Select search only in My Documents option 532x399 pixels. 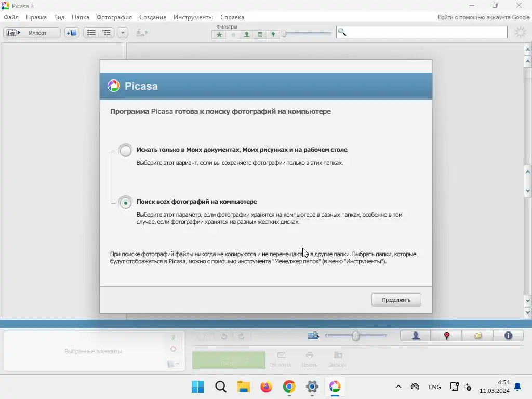pos(125,150)
